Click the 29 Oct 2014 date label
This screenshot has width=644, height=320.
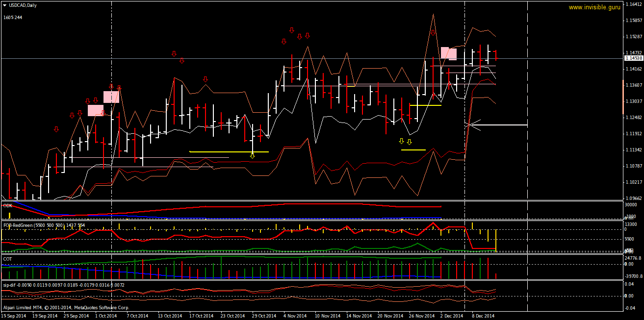[264, 316]
